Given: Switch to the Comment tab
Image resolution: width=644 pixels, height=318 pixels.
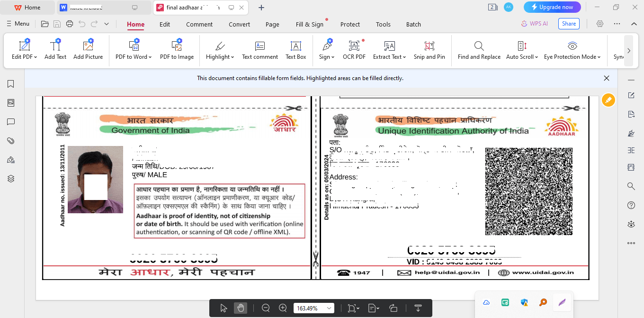Looking at the screenshot, I should pyautogui.click(x=199, y=24).
